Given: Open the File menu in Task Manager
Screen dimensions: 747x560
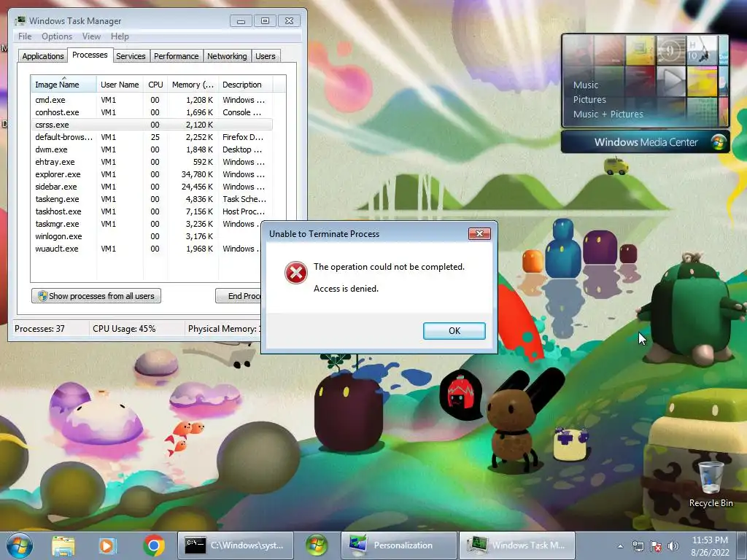Looking at the screenshot, I should pyautogui.click(x=25, y=36).
